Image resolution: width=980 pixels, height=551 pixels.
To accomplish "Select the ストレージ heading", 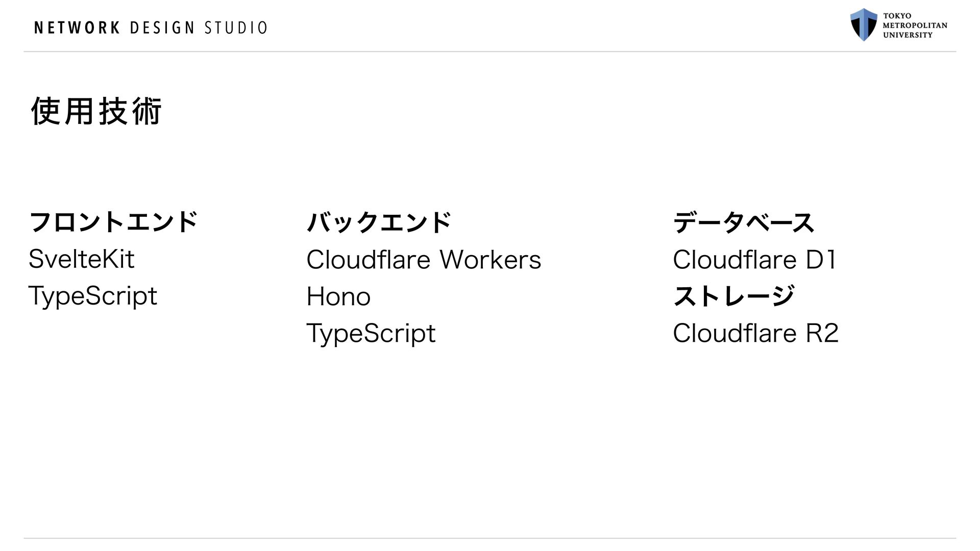I will [x=734, y=296].
